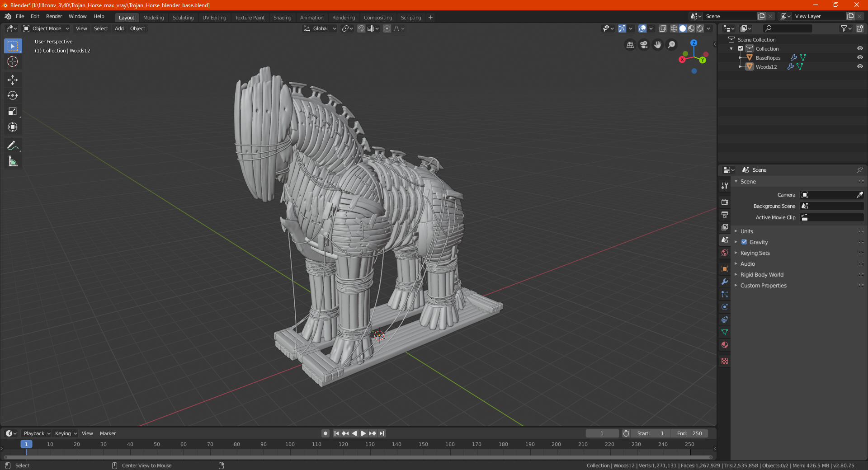The image size is (868, 470).
Task: Expand the Units panel
Action: (746, 231)
